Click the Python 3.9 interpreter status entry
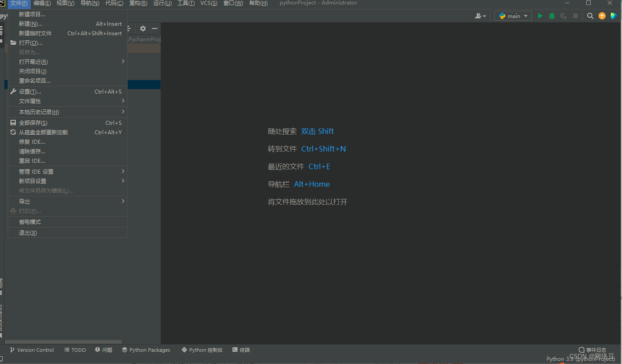 (580, 359)
